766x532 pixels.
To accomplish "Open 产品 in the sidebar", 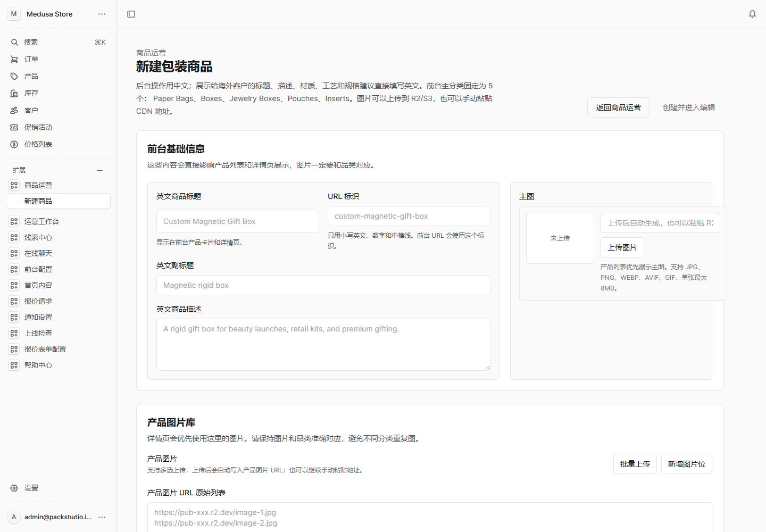I will [x=58, y=76].
